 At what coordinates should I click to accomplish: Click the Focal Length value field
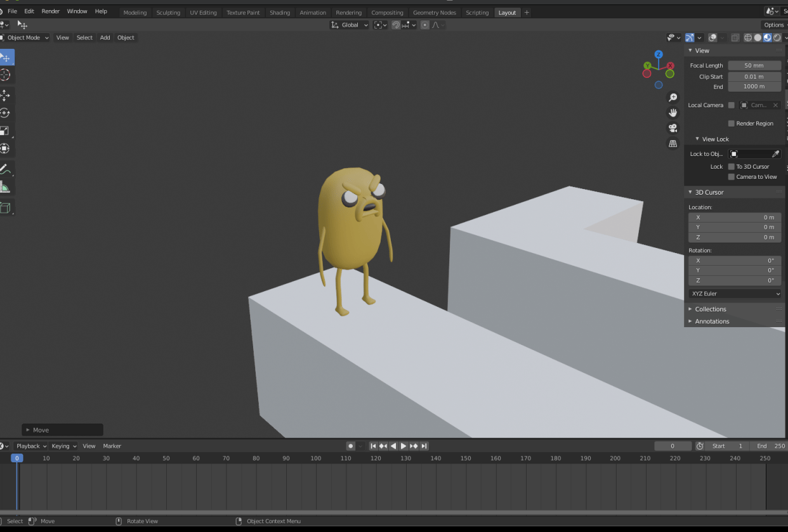coord(754,65)
